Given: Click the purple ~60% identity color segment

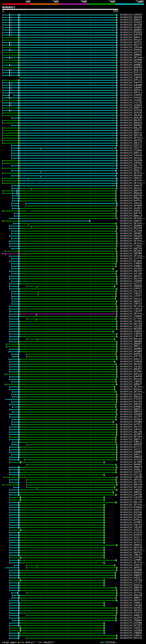Looking at the screenshot, I should [x=73, y=4].
